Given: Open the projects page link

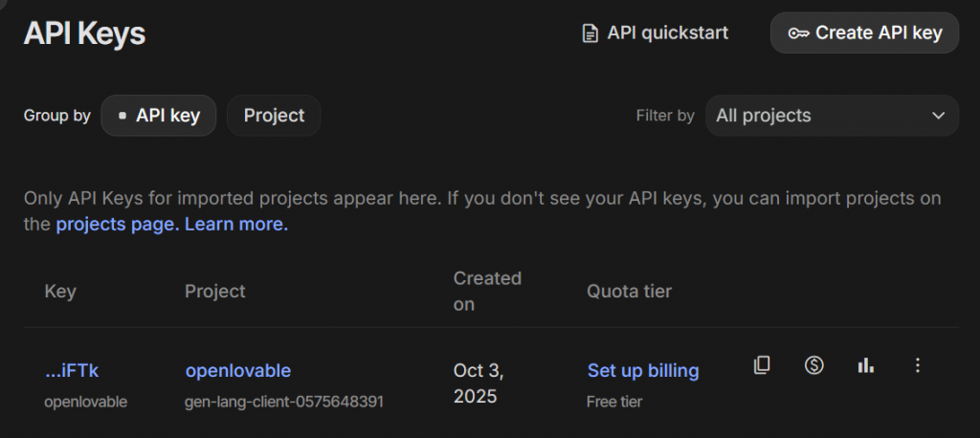Looking at the screenshot, I should click(117, 225).
